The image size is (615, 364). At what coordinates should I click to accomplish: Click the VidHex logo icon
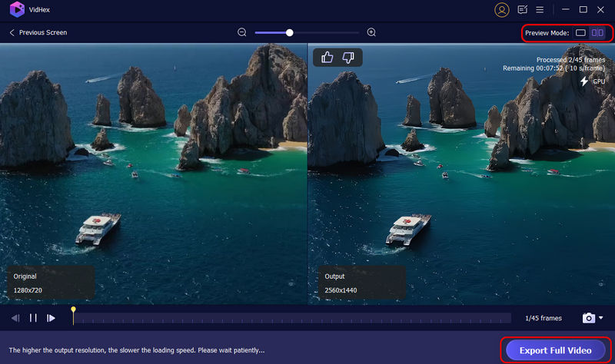(x=16, y=10)
